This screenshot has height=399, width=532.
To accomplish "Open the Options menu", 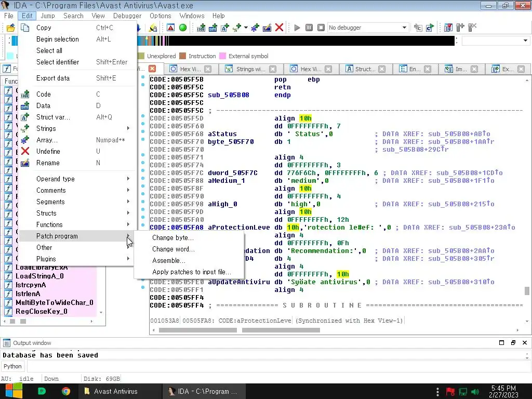I will (x=160, y=16).
